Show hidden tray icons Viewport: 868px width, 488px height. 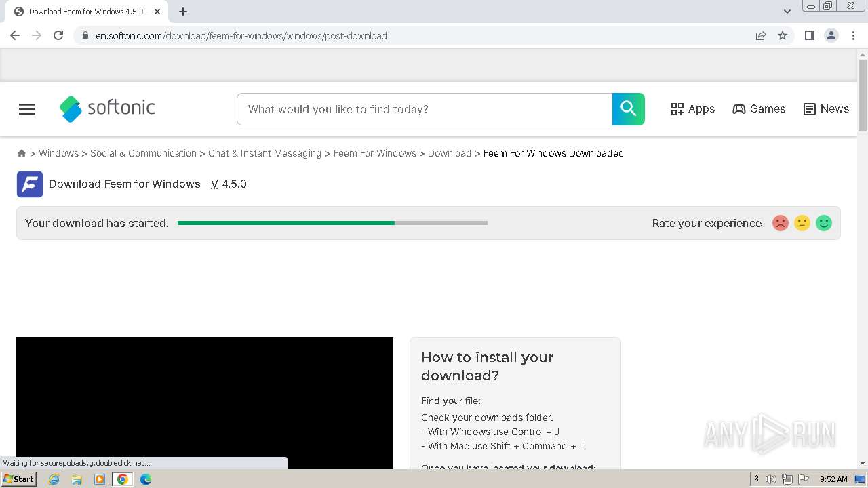click(757, 479)
